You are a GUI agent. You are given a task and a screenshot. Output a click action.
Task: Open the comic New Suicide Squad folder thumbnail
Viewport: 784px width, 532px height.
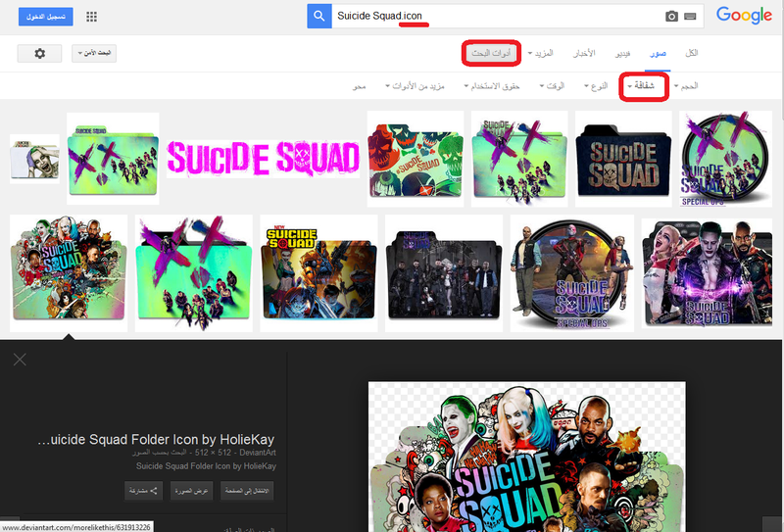(319, 273)
